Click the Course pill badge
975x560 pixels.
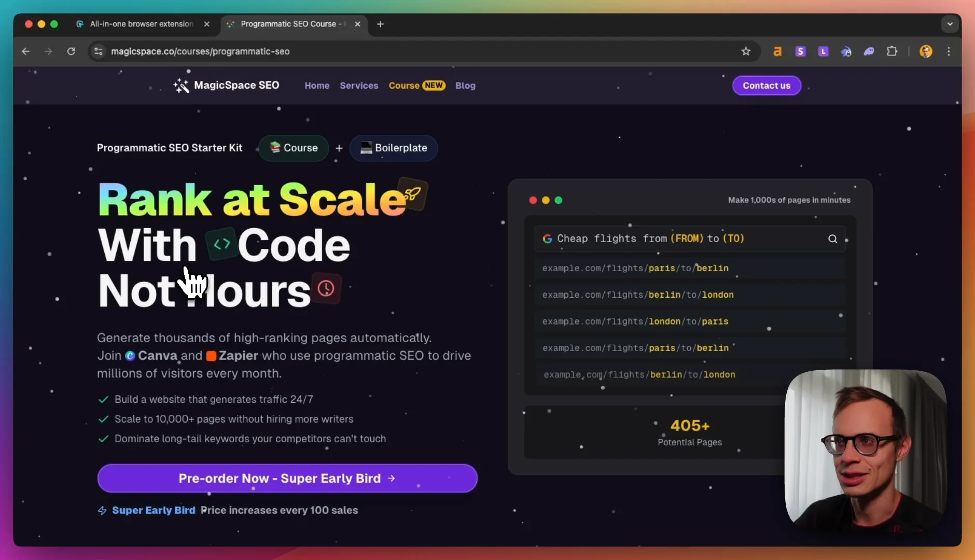(x=294, y=148)
